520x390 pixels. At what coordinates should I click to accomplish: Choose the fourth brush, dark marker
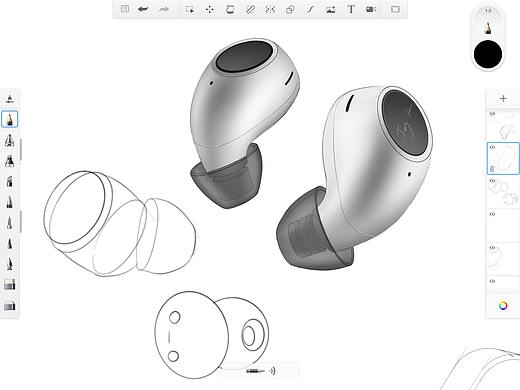[10, 161]
